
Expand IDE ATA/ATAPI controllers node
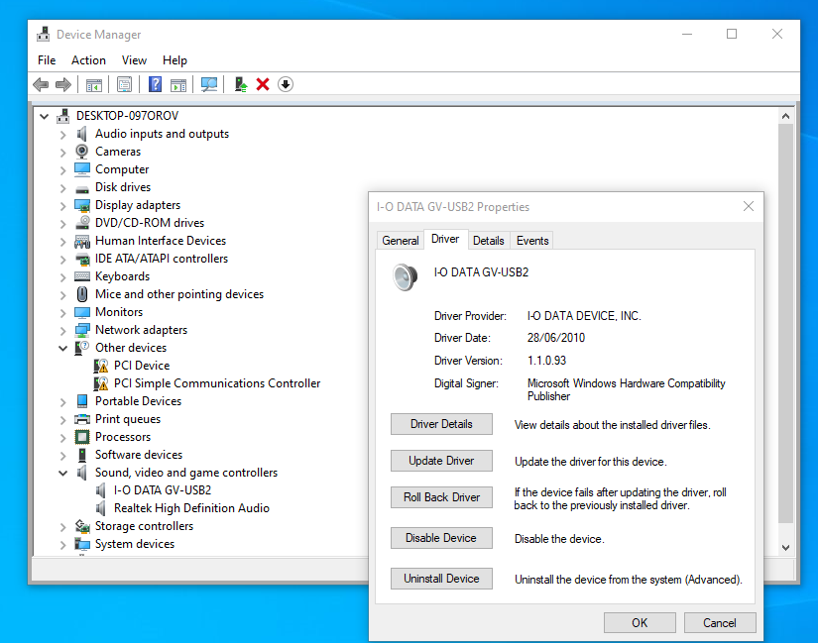point(62,260)
